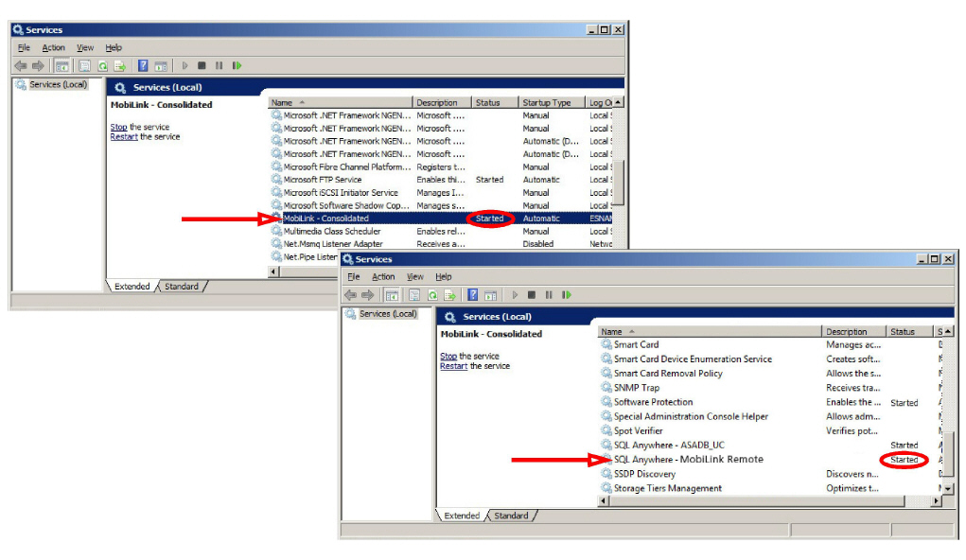Click Forward arrow in front Services window toolbar
966x560 pixels.
[x=368, y=295]
